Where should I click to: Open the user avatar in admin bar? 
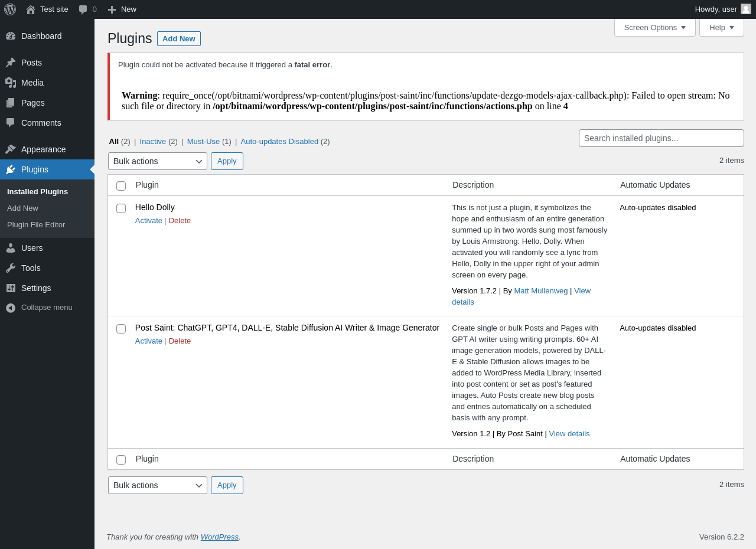point(746,9)
